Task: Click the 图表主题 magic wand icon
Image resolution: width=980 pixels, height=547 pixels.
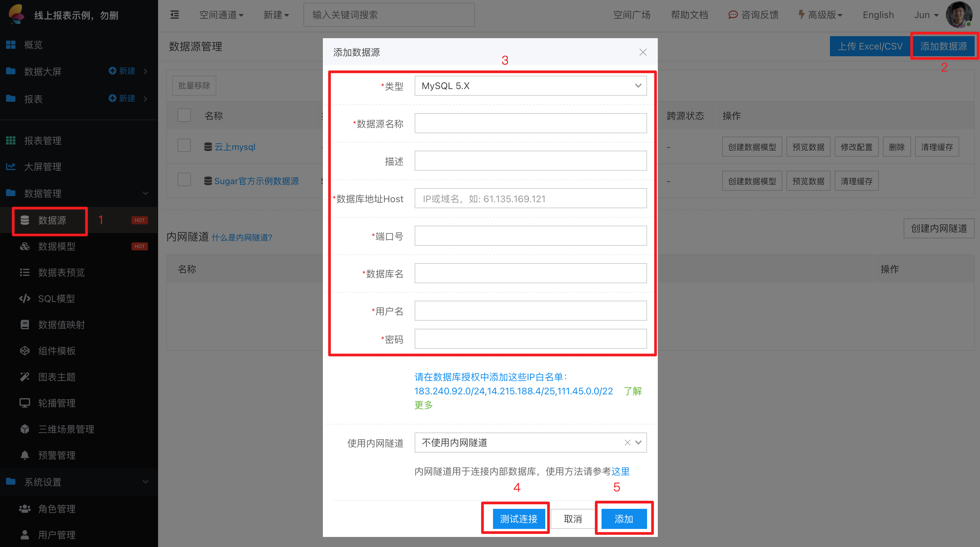Action: point(25,377)
